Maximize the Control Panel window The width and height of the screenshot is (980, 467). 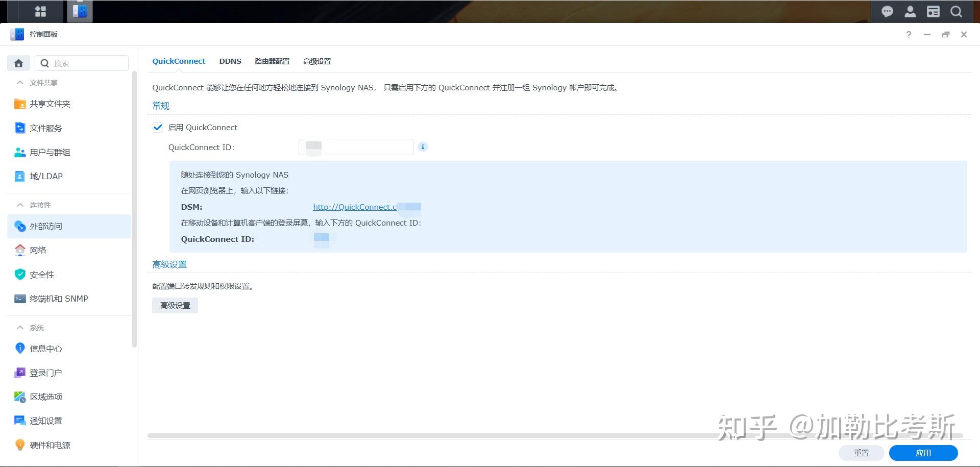coord(945,34)
